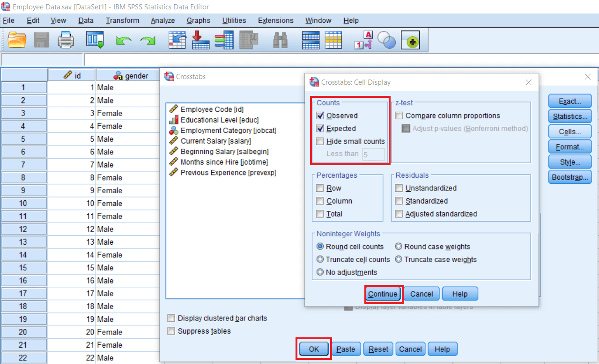The height and width of the screenshot is (364, 599).
Task: Click the Undo arrow icon
Action: point(124,41)
